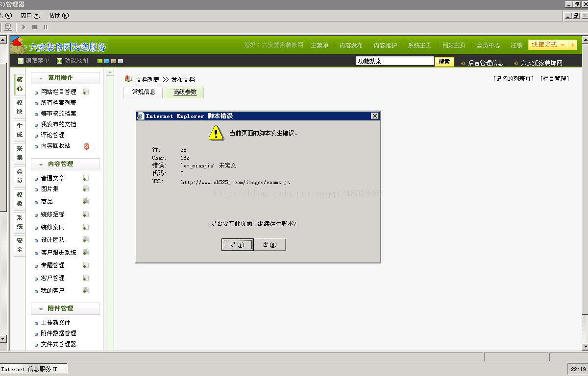This screenshot has height=376, width=588.
Task: Open the 系统主页 top navigation link
Action: tap(420, 45)
